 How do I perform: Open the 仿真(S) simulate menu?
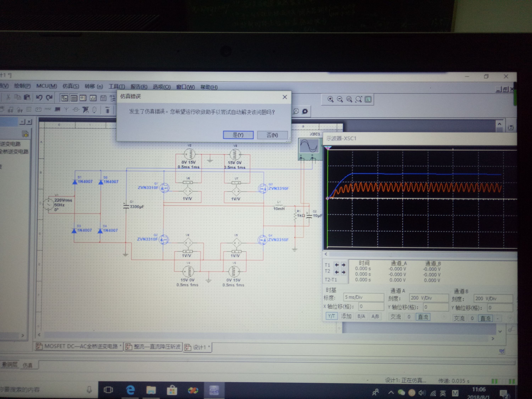(71, 86)
